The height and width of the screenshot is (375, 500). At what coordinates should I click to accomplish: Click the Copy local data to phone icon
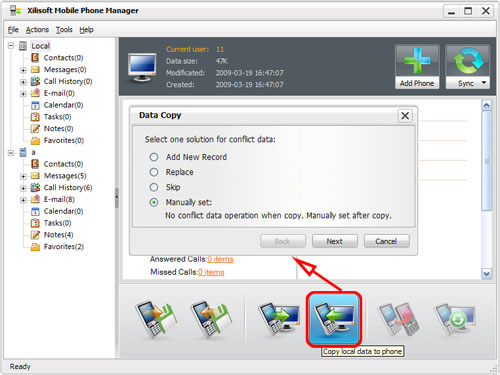point(334,319)
